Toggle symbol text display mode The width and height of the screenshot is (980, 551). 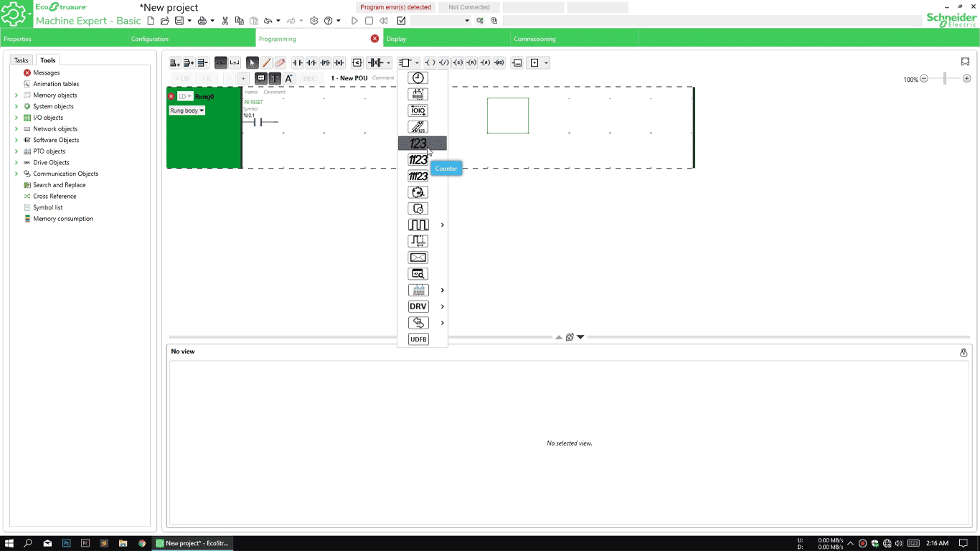pyautogui.click(x=275, y=78)
